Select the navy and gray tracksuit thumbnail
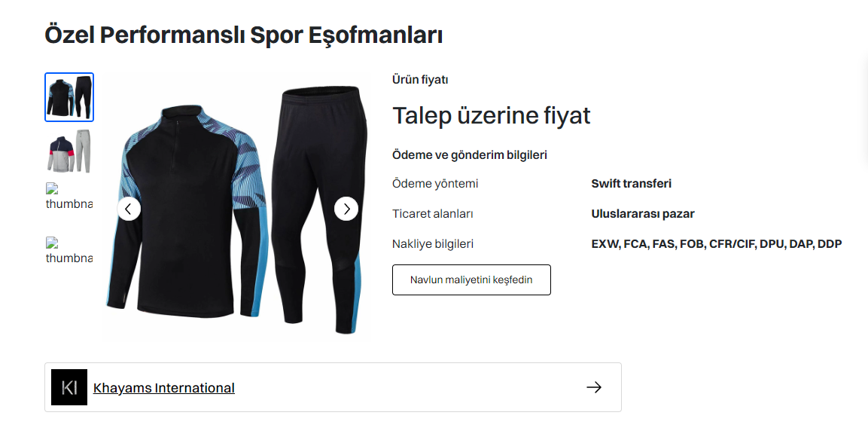This screenshot has width=868, height=446. 69,151
